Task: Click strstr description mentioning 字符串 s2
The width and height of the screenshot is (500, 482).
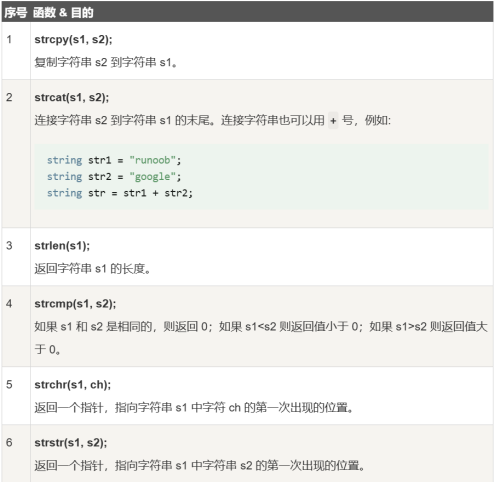Action: point(199,465)
